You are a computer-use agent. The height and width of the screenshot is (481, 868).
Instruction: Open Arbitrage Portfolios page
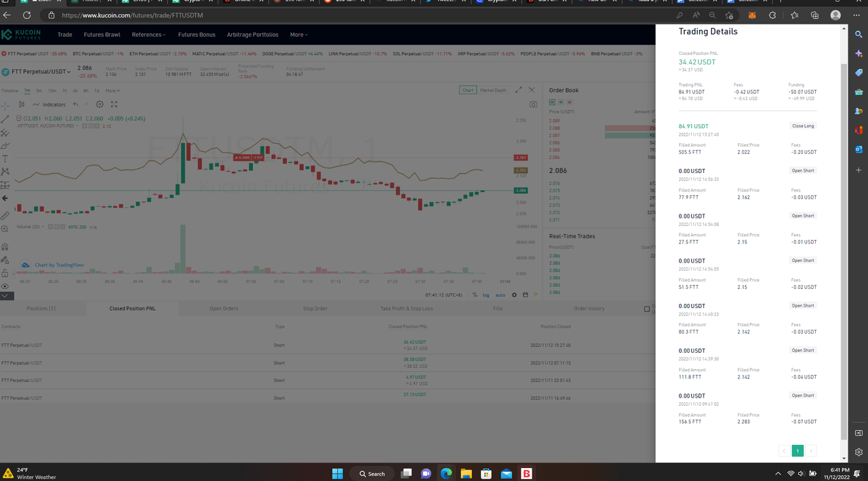tap(252, 35)
